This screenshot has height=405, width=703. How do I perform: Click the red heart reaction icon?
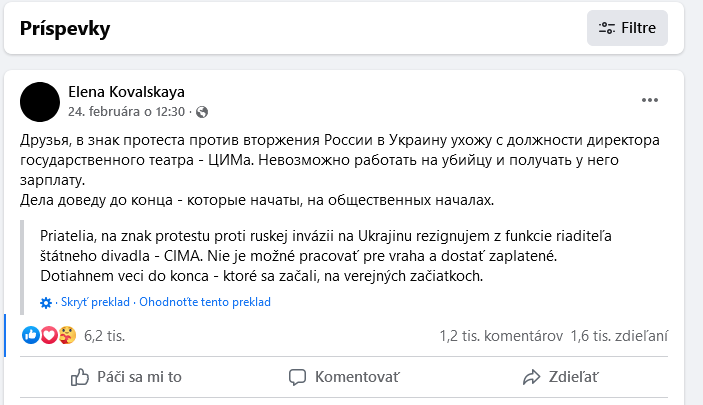[x=48, y=336]
